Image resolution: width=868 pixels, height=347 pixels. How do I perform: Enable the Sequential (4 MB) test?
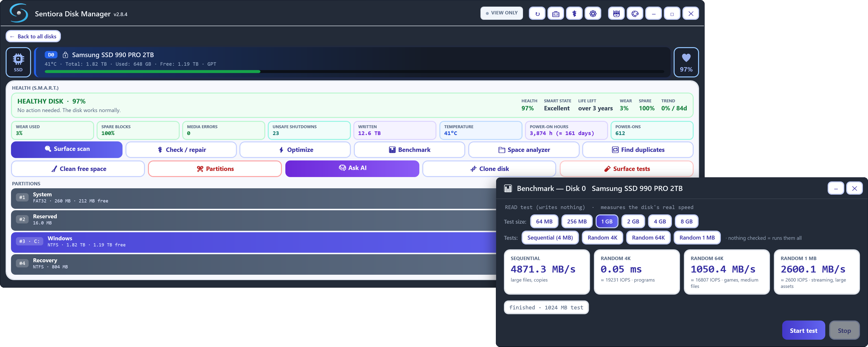550,238
